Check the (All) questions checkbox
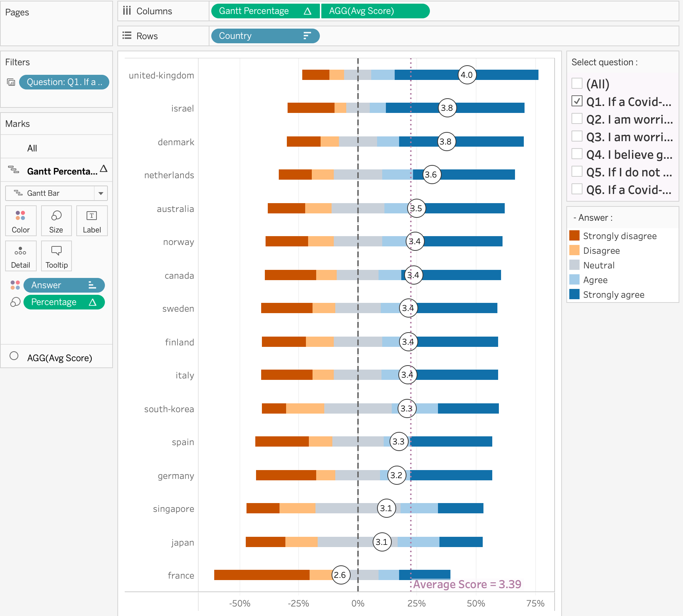 pos(577,84)
